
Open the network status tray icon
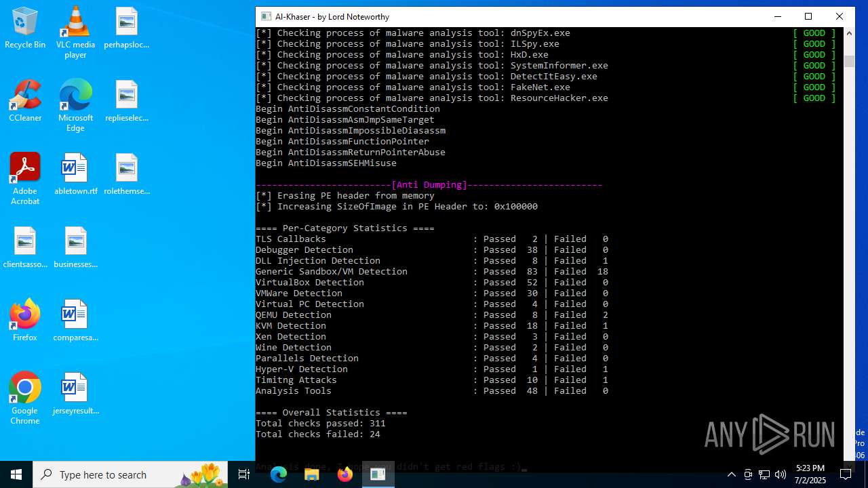pyautogui.click(x=764, y=474)
